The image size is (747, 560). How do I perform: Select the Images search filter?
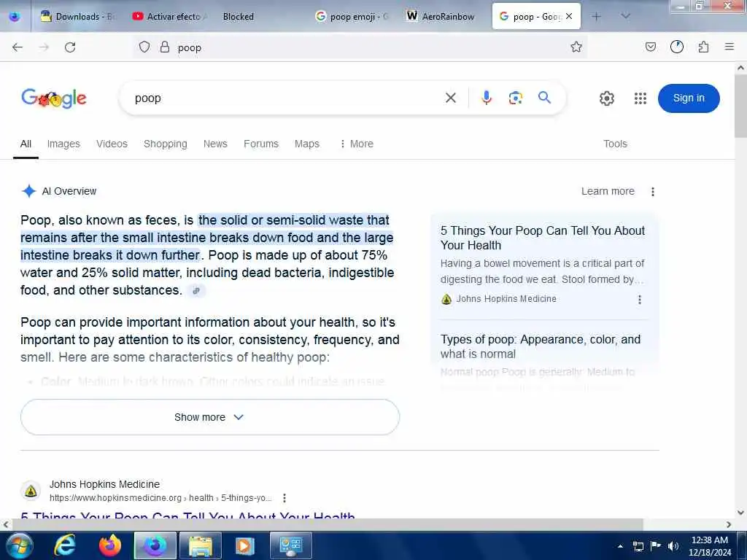click(x=63, y=144)
